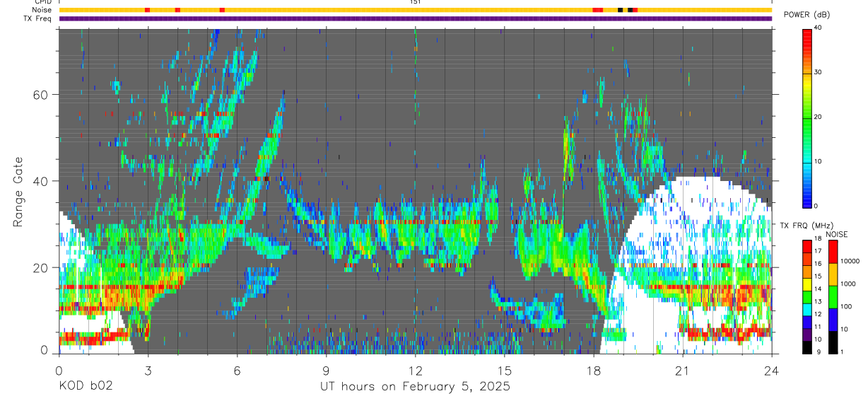Click the 30 label on POWER colorbar
This screenshot has height=401, width=868.
817,72
